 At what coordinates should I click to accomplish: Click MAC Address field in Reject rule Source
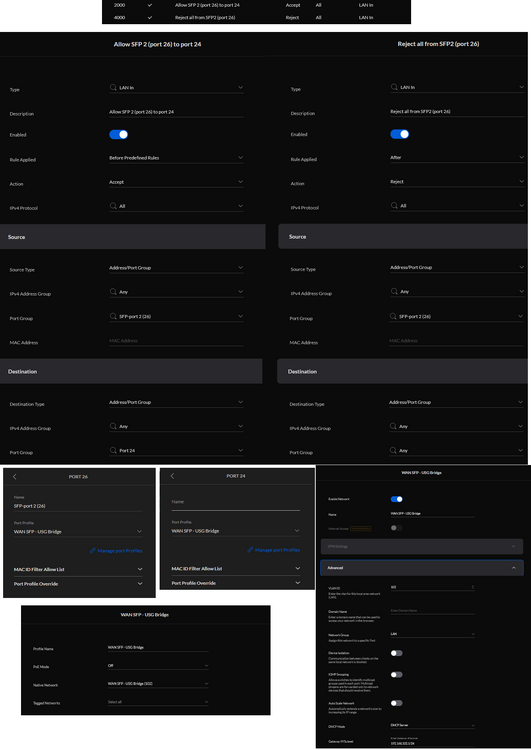456,341
